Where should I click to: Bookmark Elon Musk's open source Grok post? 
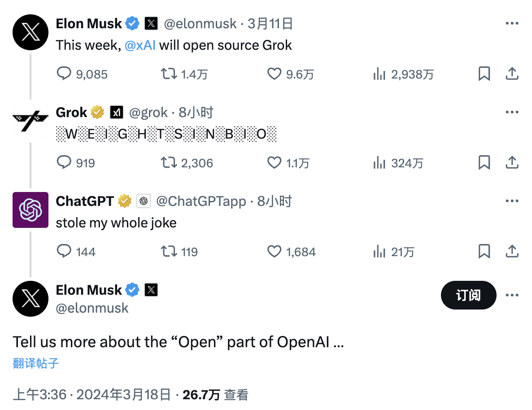point(484,74)
